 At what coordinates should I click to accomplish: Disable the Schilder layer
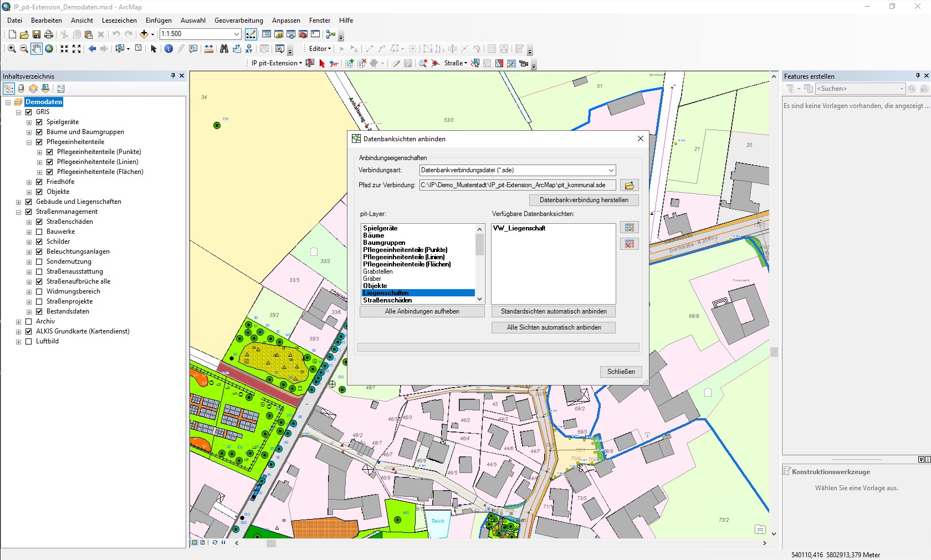click(39, 241)
